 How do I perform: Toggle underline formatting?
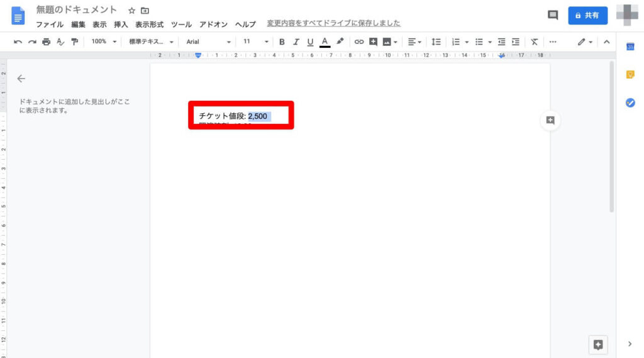pos(310,42)
